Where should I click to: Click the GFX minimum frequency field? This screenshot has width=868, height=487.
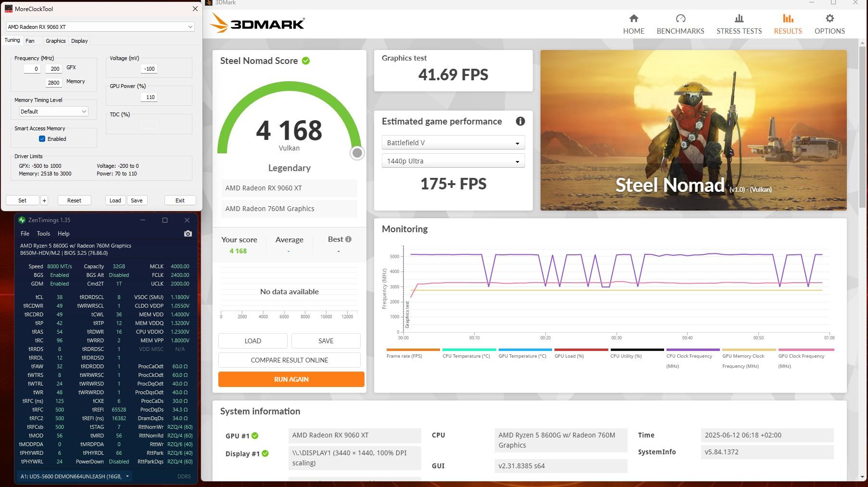(x=32, y=69)
